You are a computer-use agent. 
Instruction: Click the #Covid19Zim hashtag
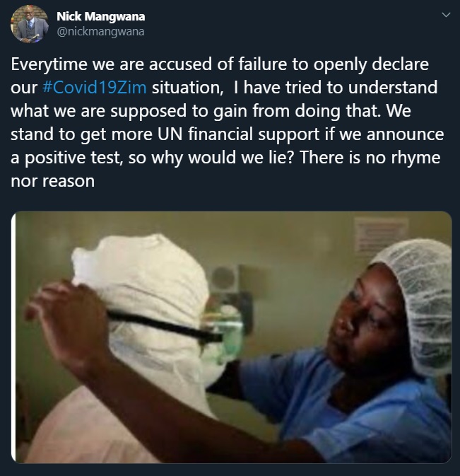pyautogui.click(x=95, y=88)
